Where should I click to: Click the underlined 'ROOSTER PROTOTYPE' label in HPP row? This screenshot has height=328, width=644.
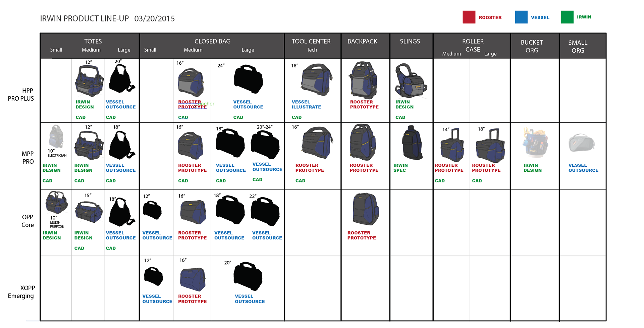point(192,104)
